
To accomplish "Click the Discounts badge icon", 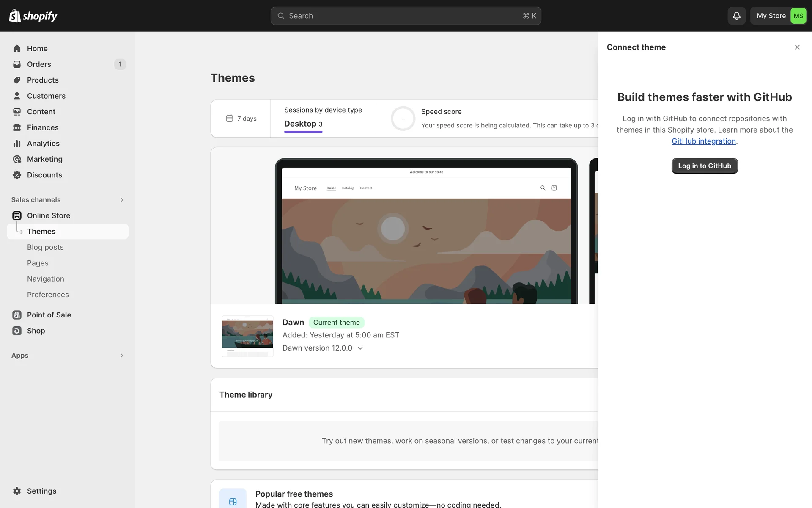I will click(x=17, y=175).
